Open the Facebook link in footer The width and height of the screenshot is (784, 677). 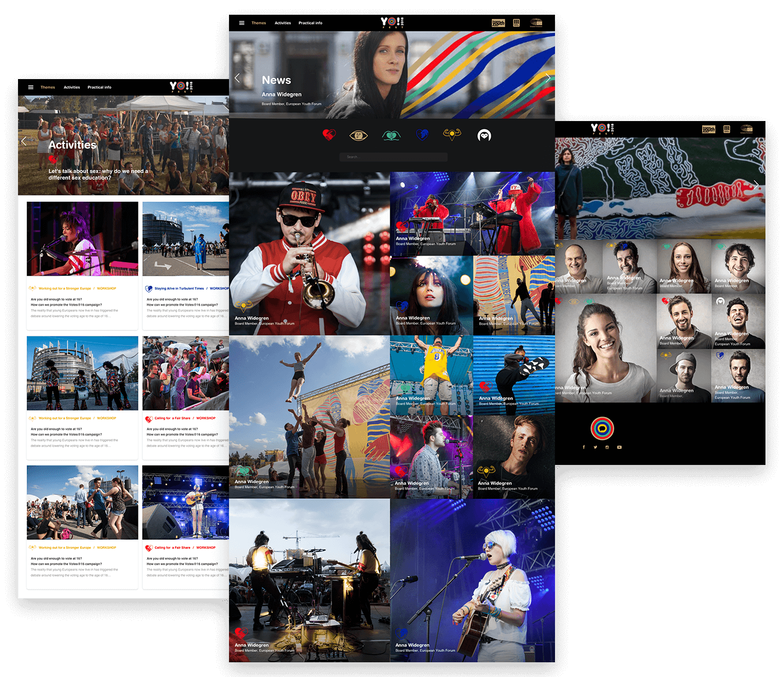(583, 447)
